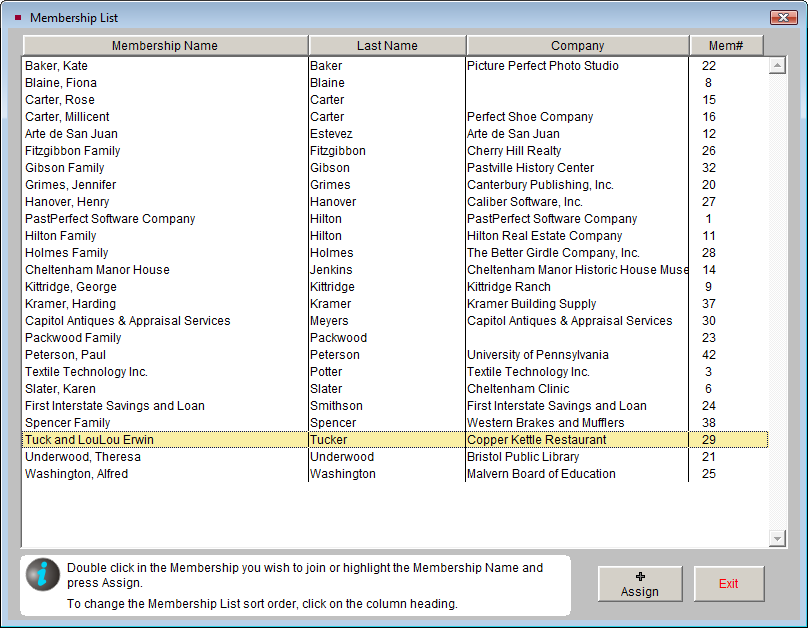
Task: Click Western Brakes and Mufflers company
Action: point(546,422)
